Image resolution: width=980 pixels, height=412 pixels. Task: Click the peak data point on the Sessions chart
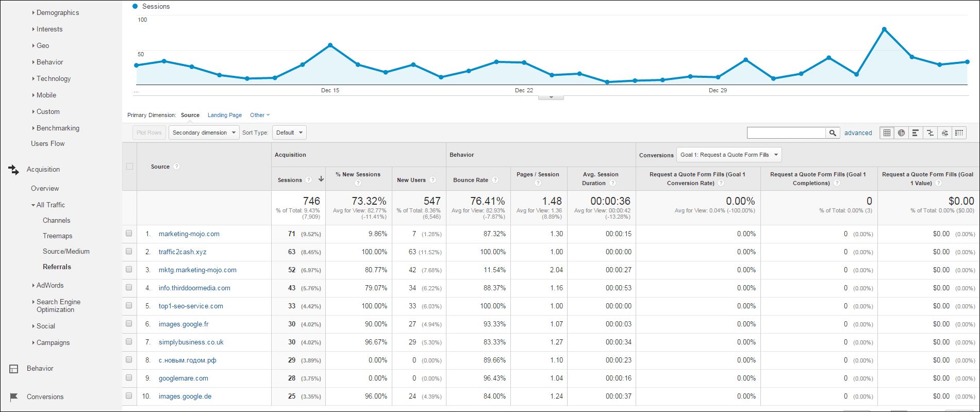(x=884, y=29)
